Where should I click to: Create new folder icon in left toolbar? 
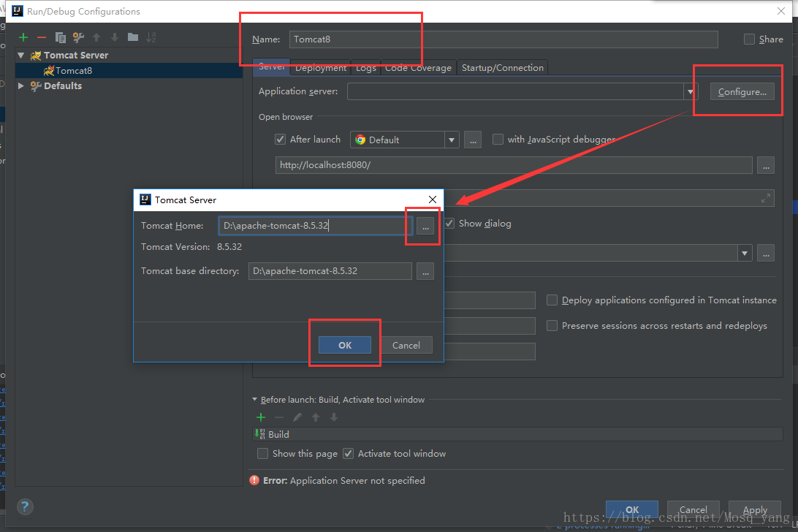pyautogui.click(x=133, y=37)
